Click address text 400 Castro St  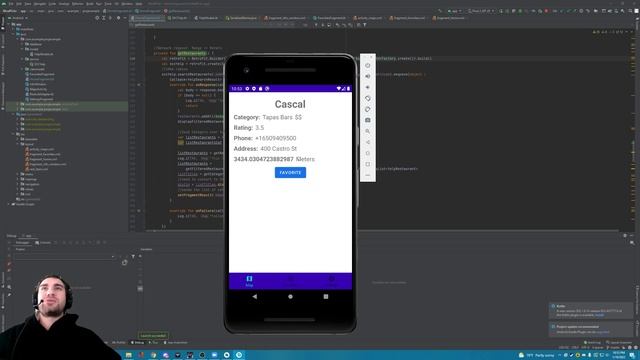point(278,149)
